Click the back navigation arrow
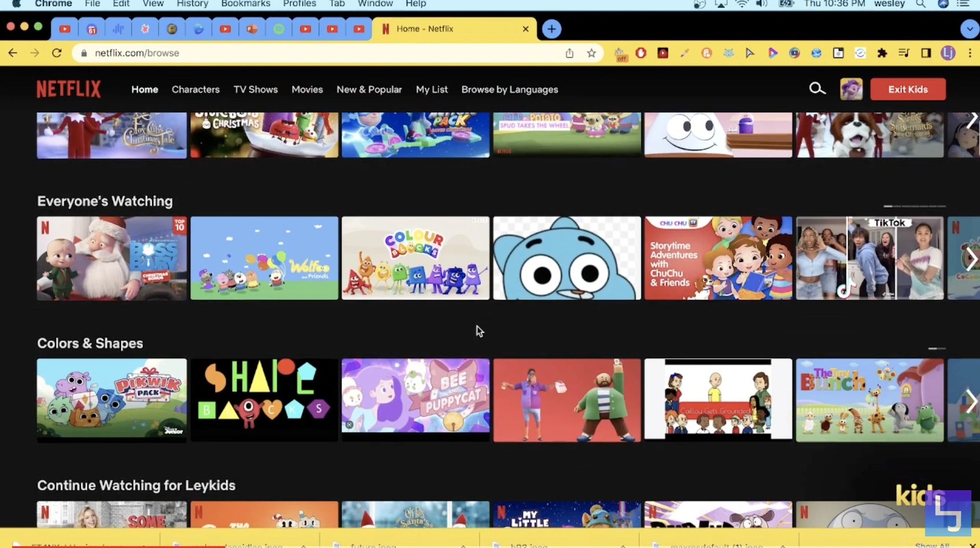980x548 pixels. 13,53
